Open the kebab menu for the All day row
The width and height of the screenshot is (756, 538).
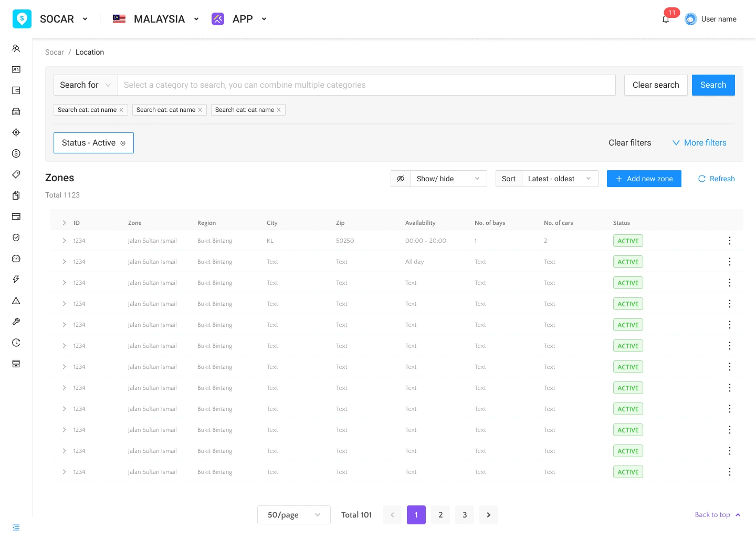[730, 262]
